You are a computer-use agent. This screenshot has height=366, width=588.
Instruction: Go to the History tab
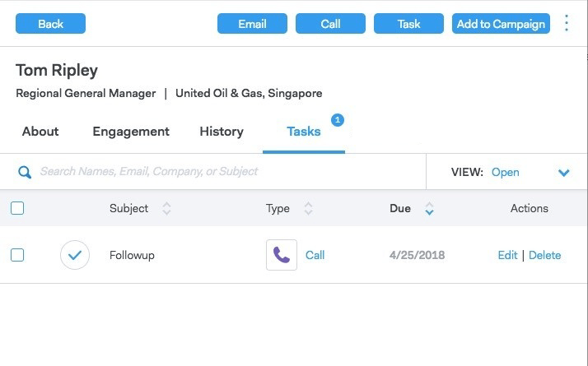tap(222, 132)
